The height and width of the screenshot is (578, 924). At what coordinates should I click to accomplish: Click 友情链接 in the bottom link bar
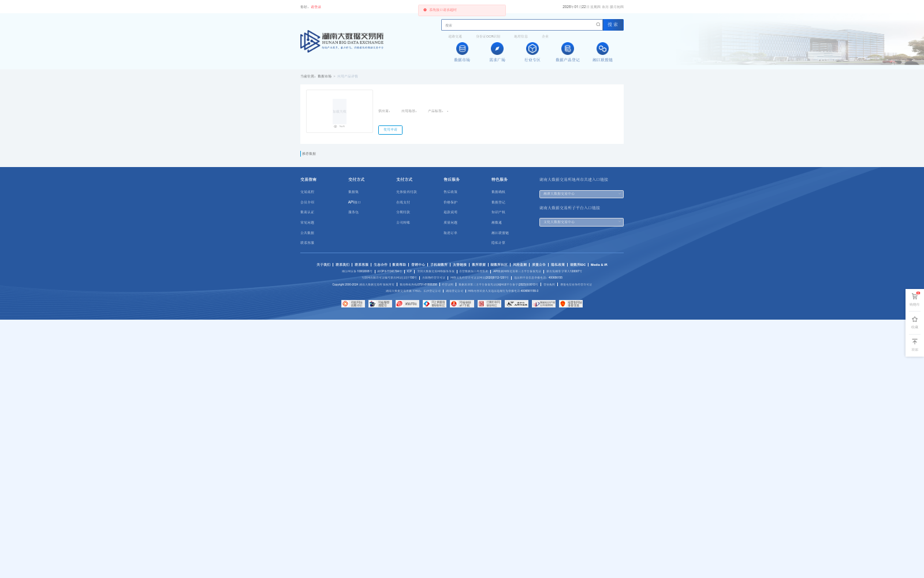pyautogui.click(x=460, y=265)
